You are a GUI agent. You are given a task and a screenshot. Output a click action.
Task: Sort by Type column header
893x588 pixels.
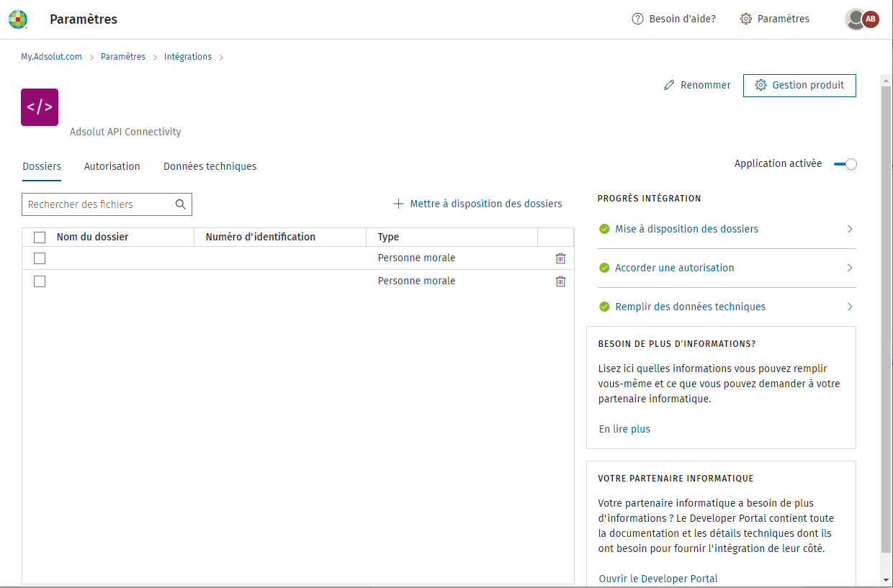tap(388, 237)
